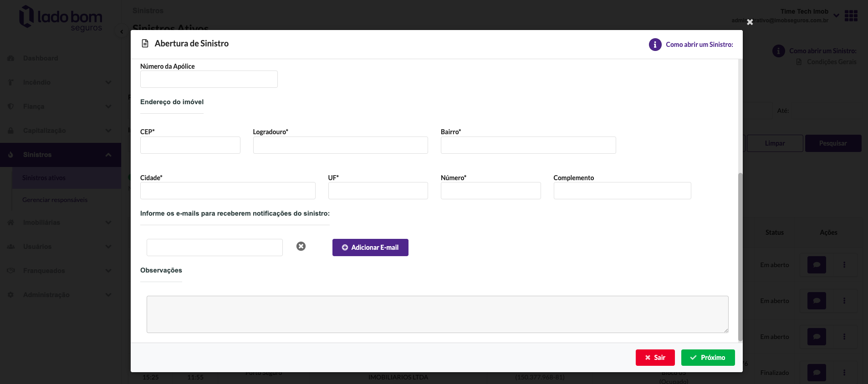Click the red Sair button
868x384 pixels.
click(x=655, y=358)
